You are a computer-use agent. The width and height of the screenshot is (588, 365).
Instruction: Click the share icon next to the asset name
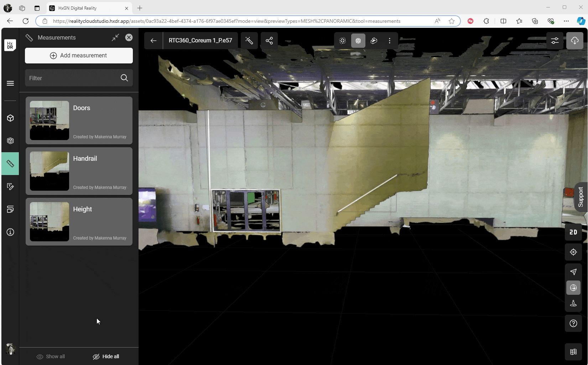coord(270,41)
